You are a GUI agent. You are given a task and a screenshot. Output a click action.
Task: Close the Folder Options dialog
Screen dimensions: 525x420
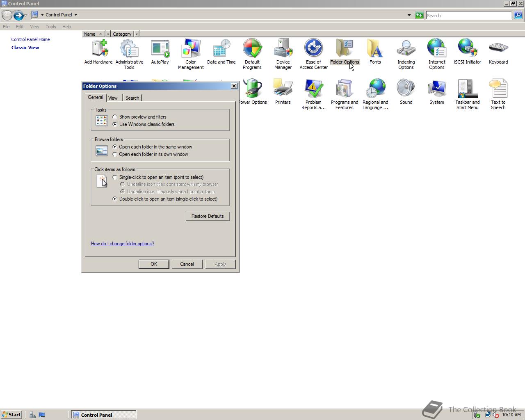point(234,86)
